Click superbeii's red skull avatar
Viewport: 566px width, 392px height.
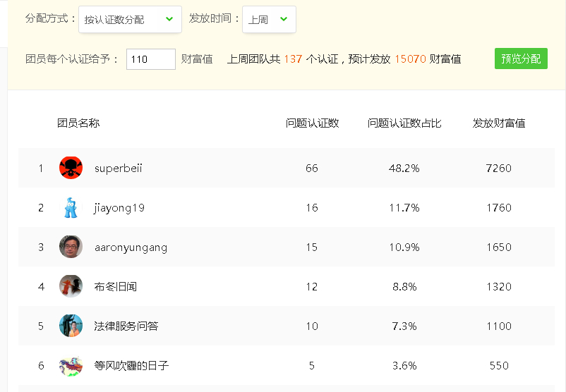tap(71, 168)
